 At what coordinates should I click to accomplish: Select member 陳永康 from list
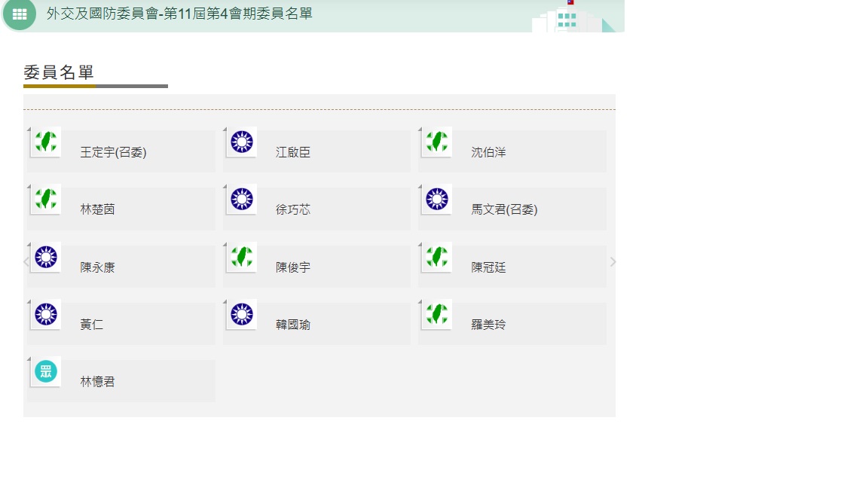coord(98,267)
